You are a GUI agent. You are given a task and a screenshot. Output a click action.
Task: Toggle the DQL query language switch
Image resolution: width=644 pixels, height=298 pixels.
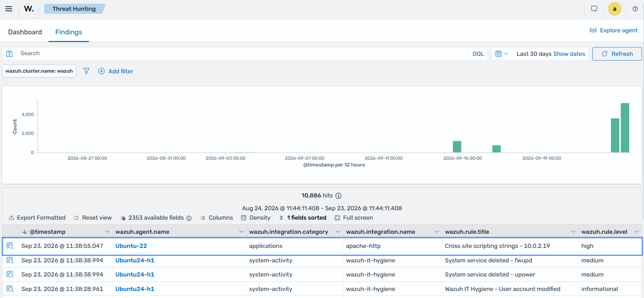pyautogui.click(x=478, y=54)
